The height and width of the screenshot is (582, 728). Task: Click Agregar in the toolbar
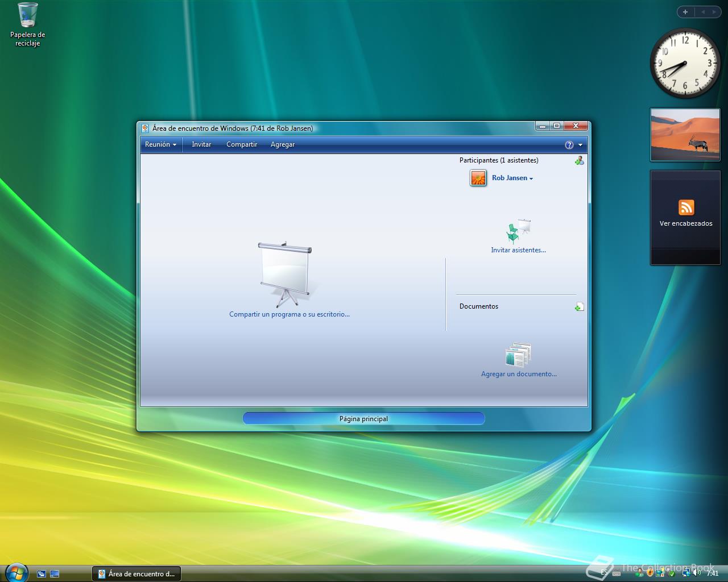(x=283, y=144)
